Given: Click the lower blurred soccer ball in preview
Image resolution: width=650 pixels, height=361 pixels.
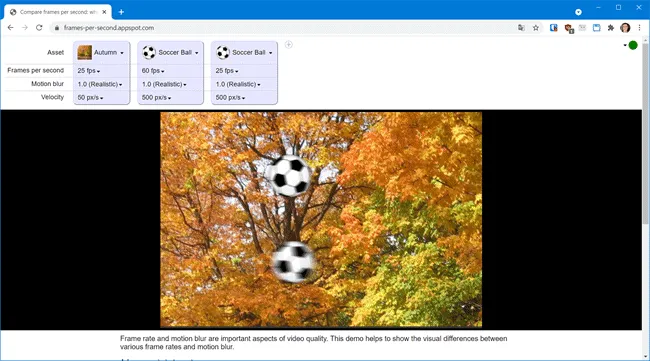Looking at the screenshot, I should (293, 262).
